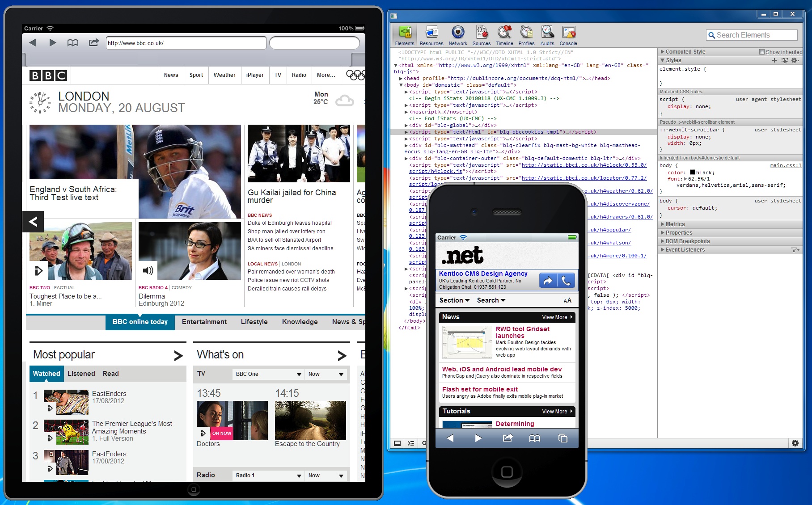Viewport: 812px width, 505px height.
Task: Open bookmarks in the iPad browser
Action: pos(73,43)
